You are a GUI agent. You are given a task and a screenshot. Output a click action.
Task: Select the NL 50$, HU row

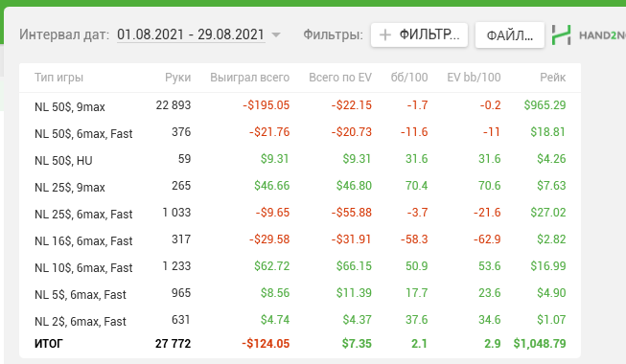300,159
